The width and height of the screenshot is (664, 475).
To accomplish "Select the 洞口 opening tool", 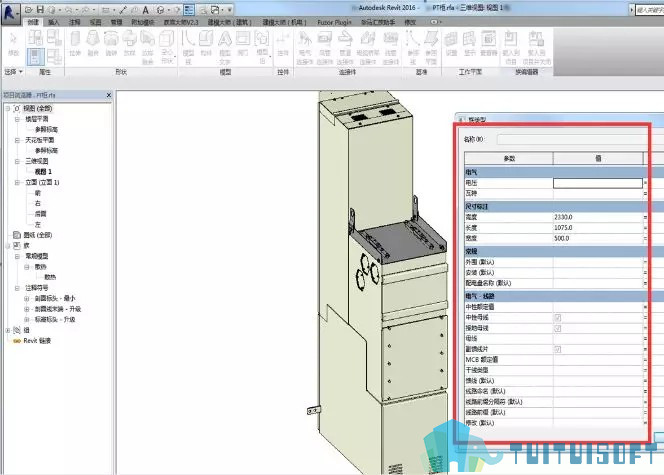I will 243,44.
